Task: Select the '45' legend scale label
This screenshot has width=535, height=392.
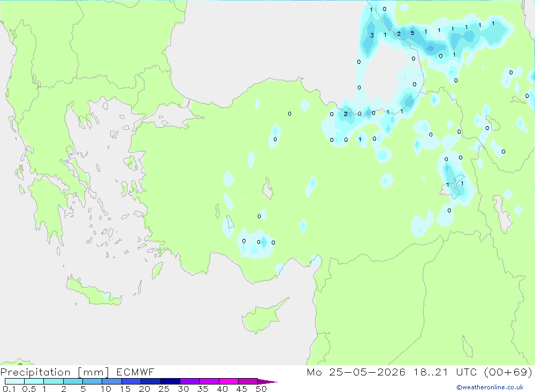Action: [x=242, y=389]
